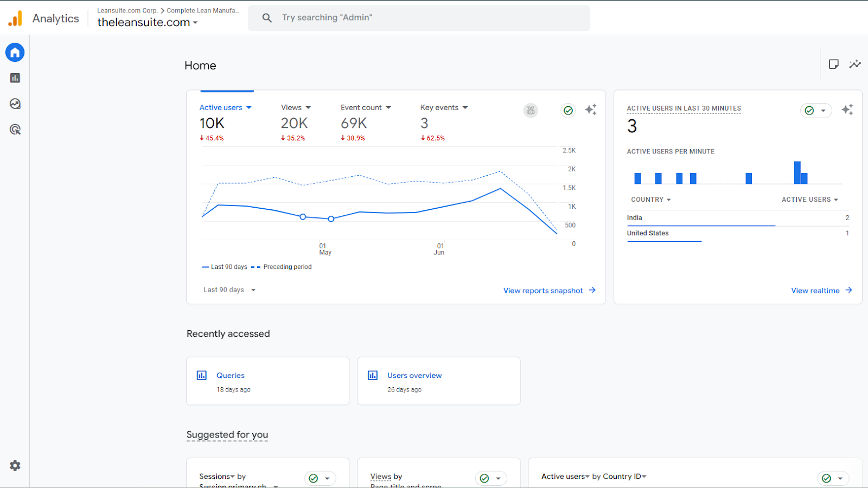
Task: Click the tallest bar in Active Users Per Minute chart
Action: point(797,173)
